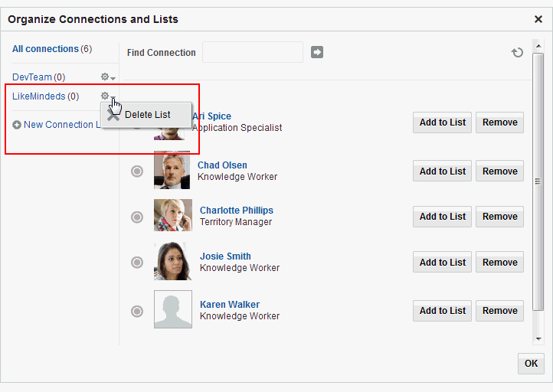This screenshot has height=392, width=553.
Task: Open the LikeMindeds gear settings icon
Action: pos(105,96)
